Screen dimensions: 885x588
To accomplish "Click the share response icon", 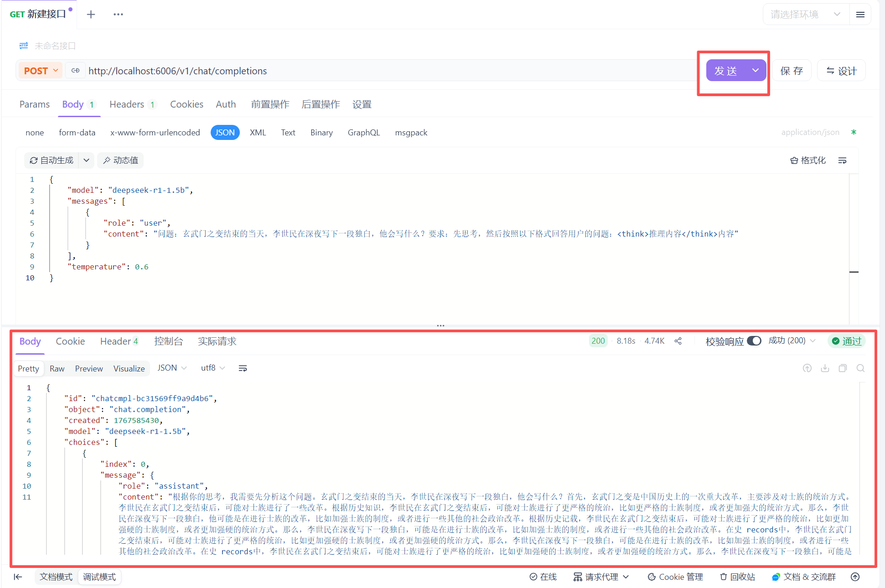I will [x=678, y=341].
